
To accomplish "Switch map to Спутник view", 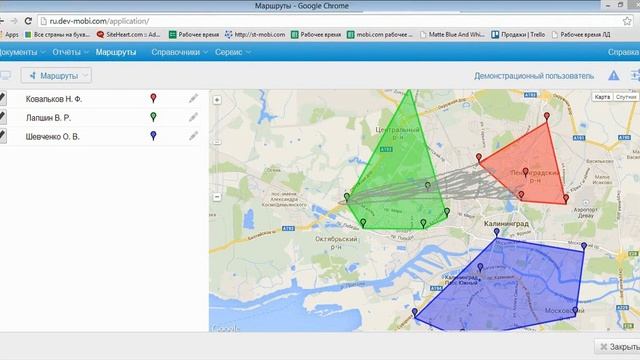I will click(x=626, y=97).
